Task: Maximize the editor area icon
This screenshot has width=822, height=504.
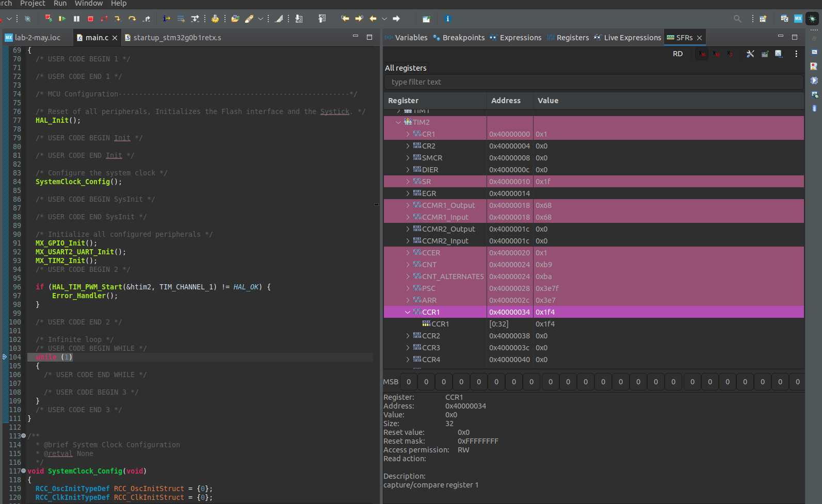Action: (x=369, y=37)
